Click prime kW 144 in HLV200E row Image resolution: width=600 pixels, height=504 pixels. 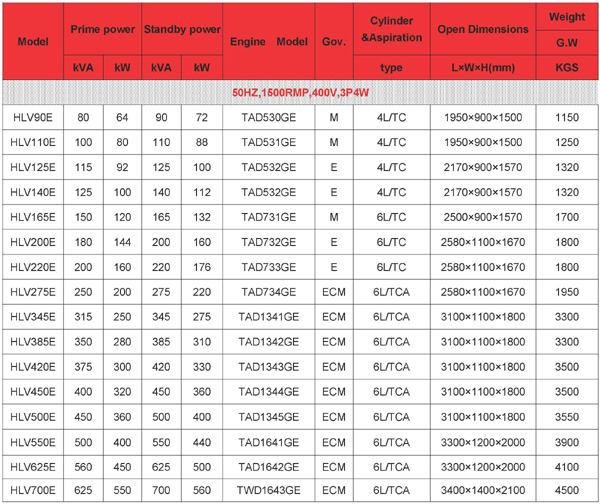point(122,242)
